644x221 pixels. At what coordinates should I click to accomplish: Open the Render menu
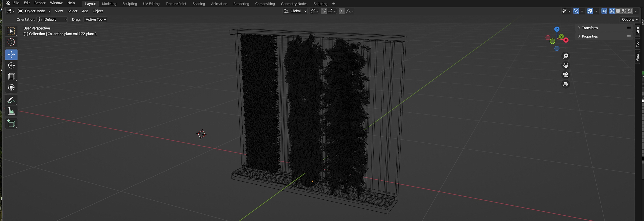coord(40,3)
